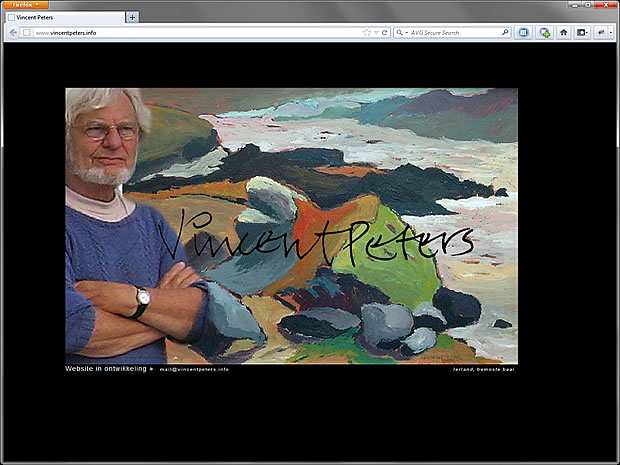This screenshot has height=465, width=620.
Task: Click the page identity icon in address bar
Action: 27,33
